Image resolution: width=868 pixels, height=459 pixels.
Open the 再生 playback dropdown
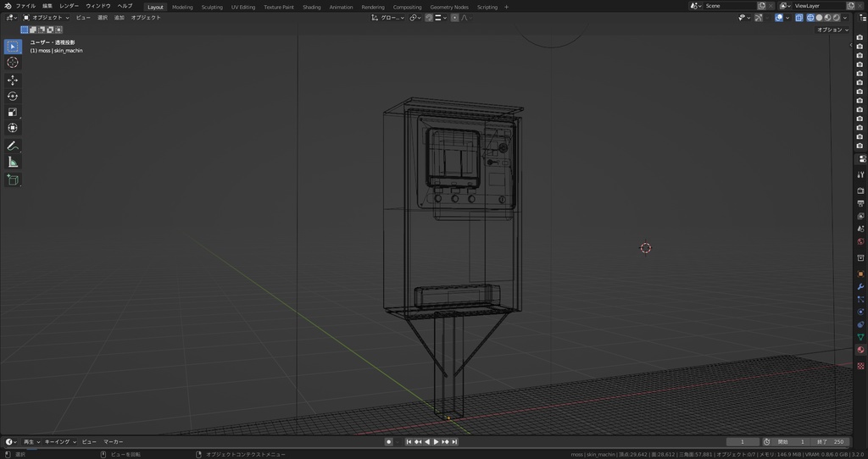[31, 442]
